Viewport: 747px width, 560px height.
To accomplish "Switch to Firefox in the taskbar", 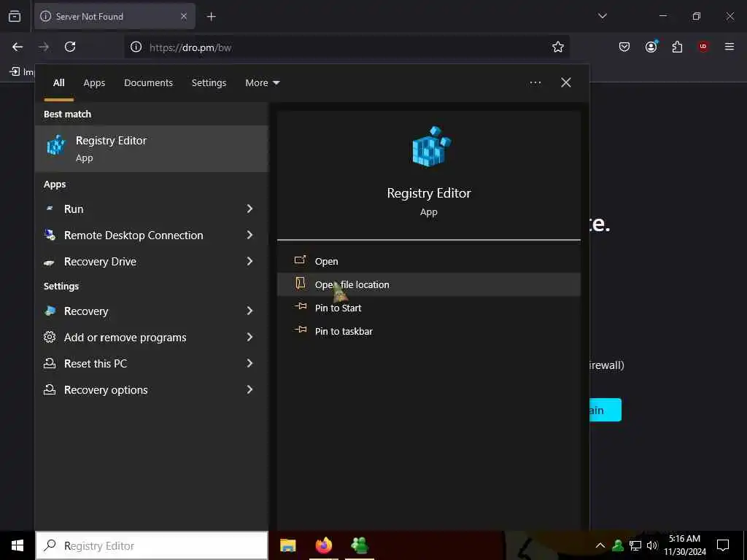I will coord(324,545).
